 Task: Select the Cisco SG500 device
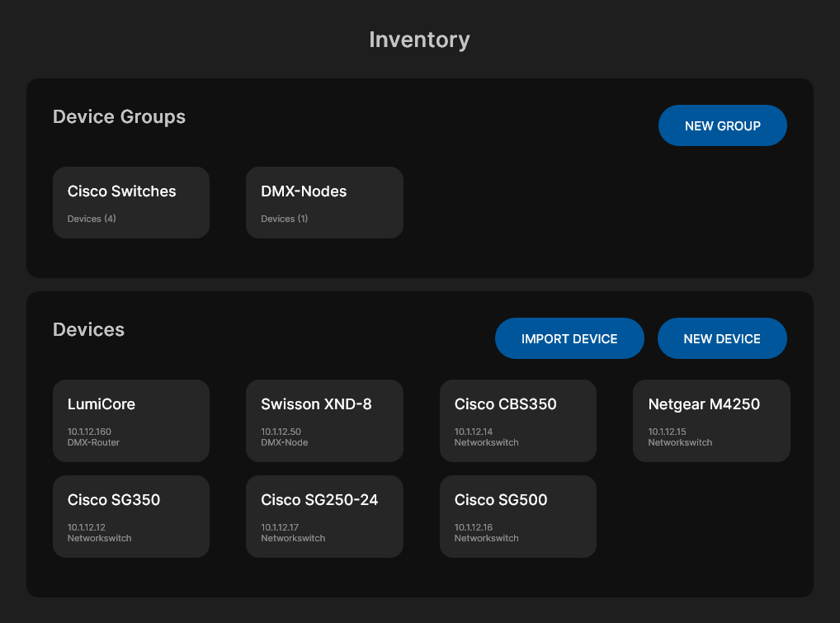click(517, 516)
